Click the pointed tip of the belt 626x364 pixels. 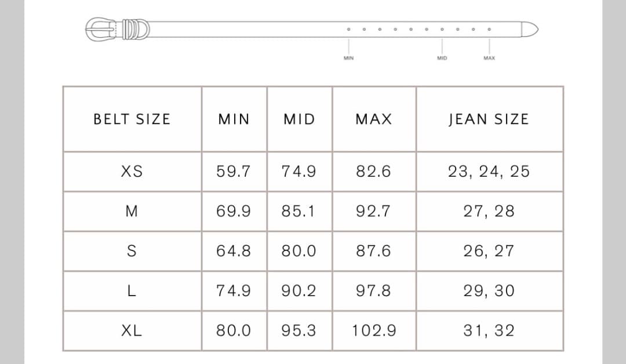point(530,28)
